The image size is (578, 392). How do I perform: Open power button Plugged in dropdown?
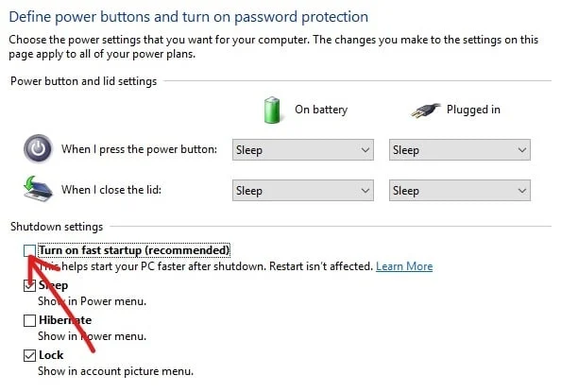[x=459, y=150]
